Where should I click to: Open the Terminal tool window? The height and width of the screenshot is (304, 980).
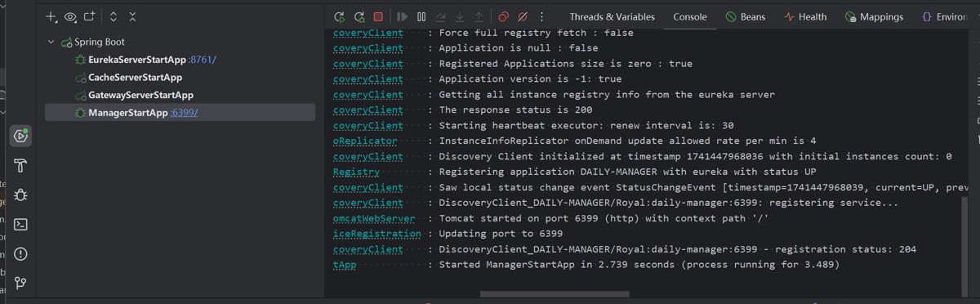pyautogui.click(x=20, y=225)
